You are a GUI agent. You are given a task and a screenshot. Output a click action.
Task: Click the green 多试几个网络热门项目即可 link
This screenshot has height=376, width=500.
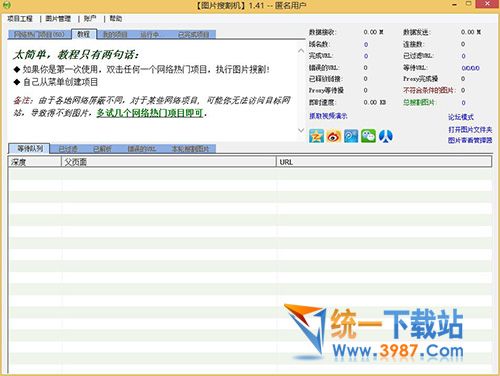[x=150, y=113]
